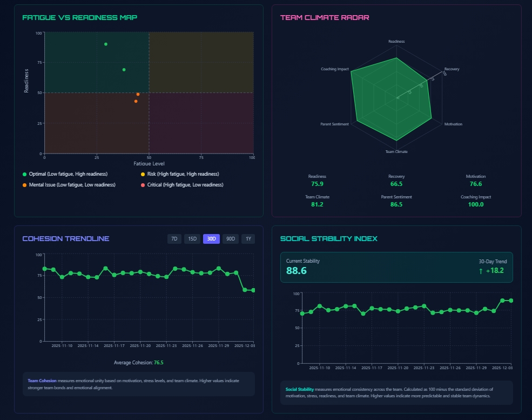Click the 30-Day Trend up arrow
The image size is (532, 420).
(481, 271)
